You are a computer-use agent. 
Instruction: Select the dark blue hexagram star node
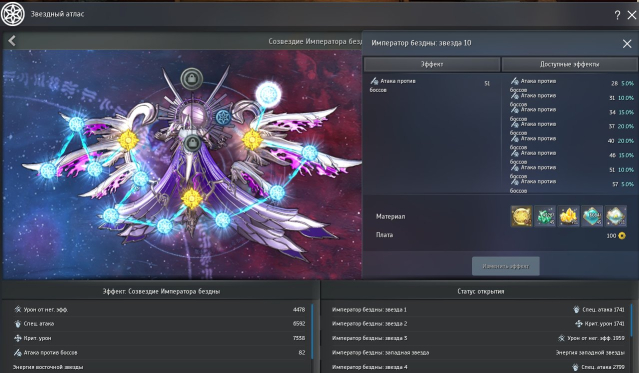coord(223,117)
